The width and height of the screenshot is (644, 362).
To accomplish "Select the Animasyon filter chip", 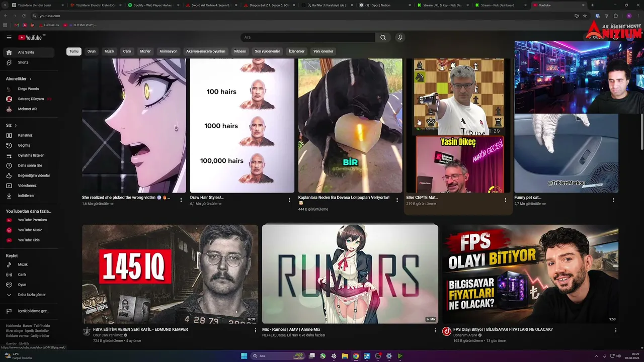I will point(168,51).
